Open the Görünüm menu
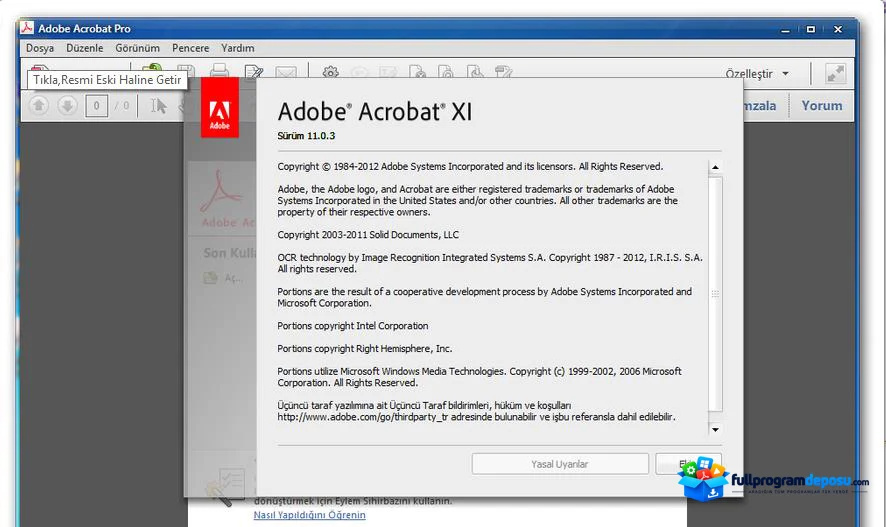This screenshot has height=527, width=886. (x=137, y=48)
